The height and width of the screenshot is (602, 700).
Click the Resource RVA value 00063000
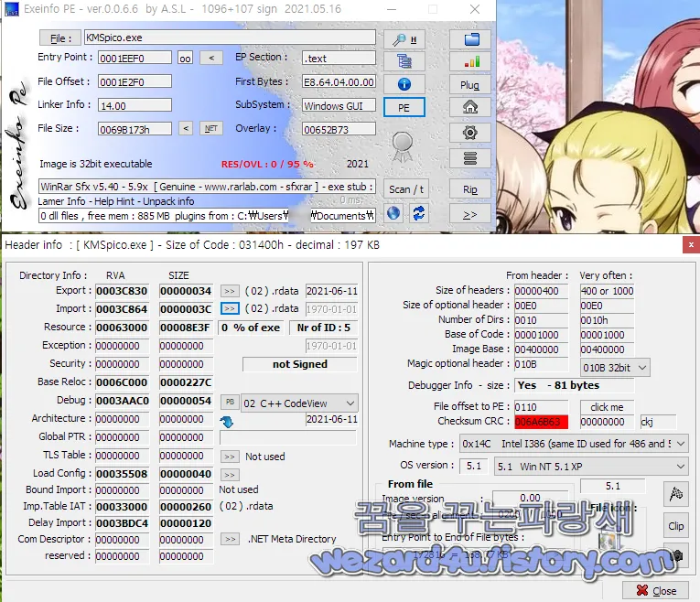click(x=122, y=328)
